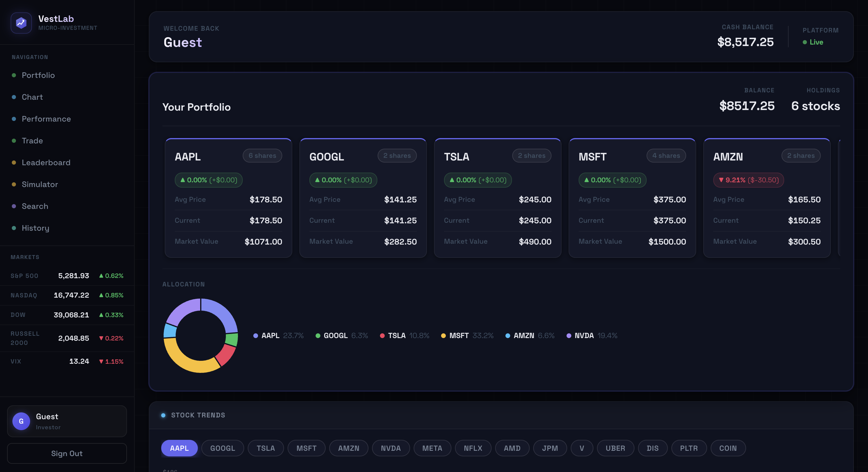
Task: Select the NVDA stock trend tab
Action: pyautogui.click(x=391, y=448)
